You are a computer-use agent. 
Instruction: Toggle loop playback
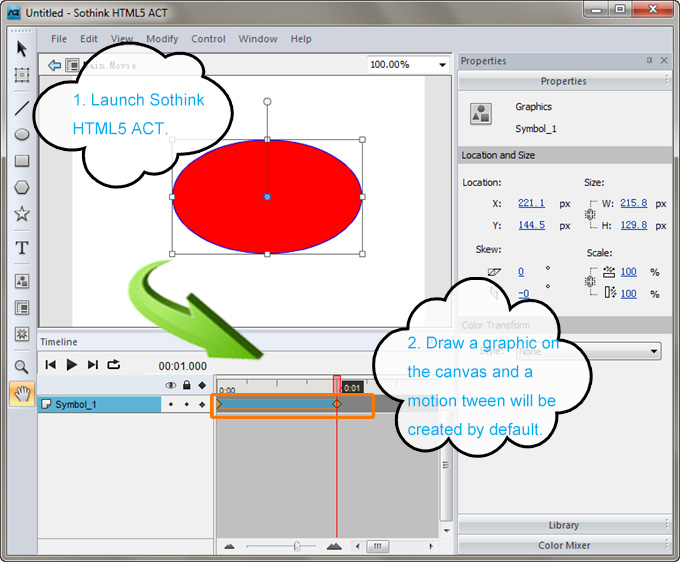tap(114, 365)
